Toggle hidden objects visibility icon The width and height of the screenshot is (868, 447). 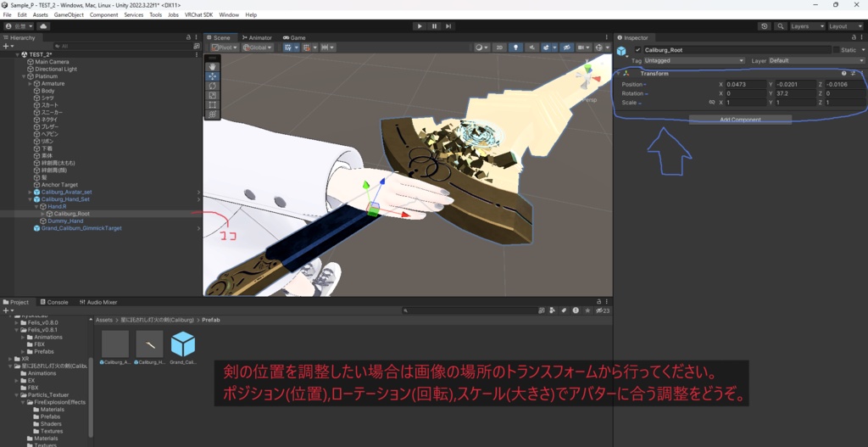click(566, 47)
